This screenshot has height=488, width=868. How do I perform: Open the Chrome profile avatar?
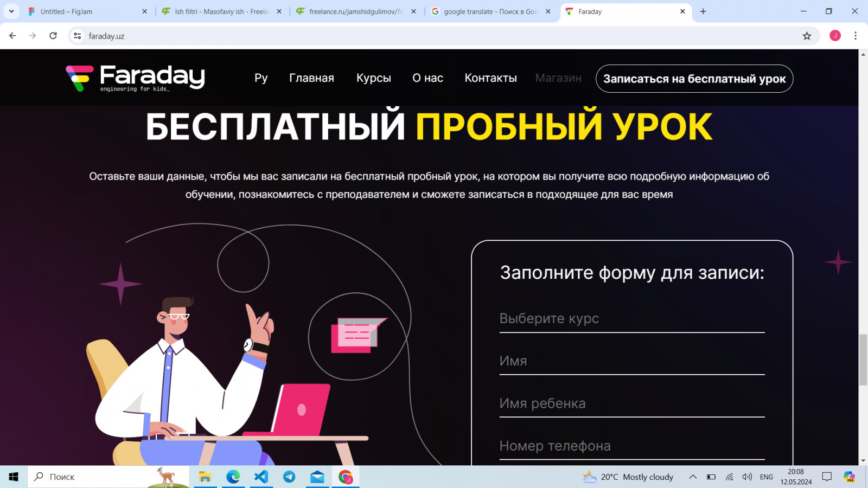[835, 36]
